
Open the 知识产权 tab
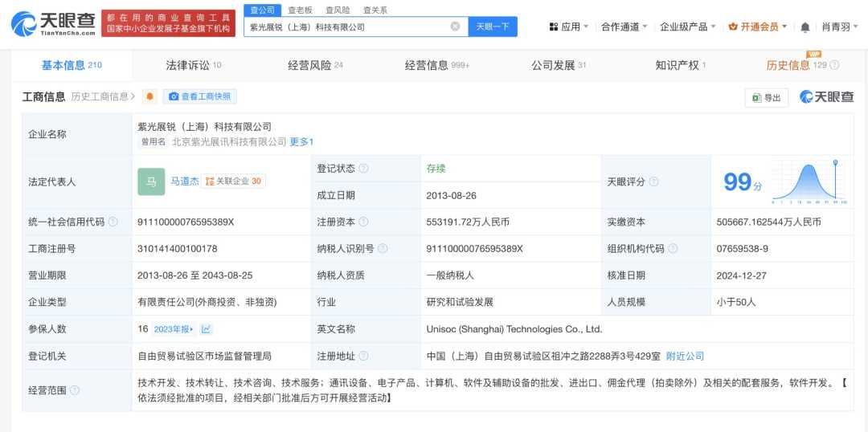point(680,66)
